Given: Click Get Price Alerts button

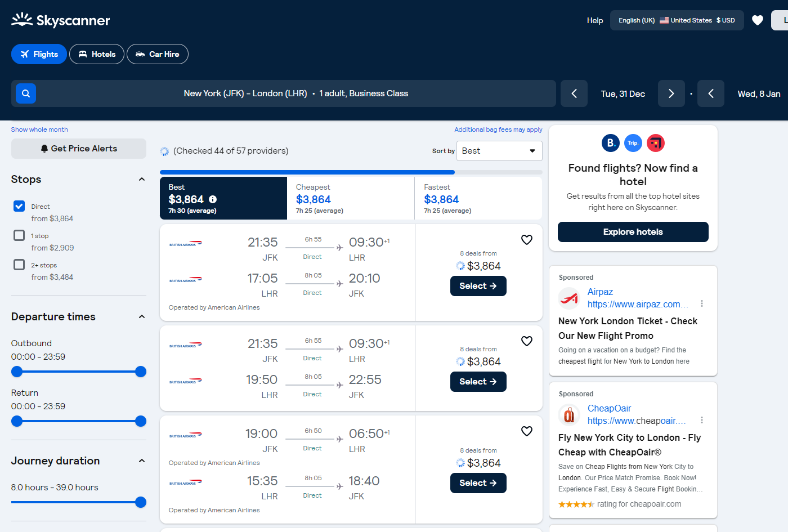Looking at the screenshot, I should click(79, 149).
